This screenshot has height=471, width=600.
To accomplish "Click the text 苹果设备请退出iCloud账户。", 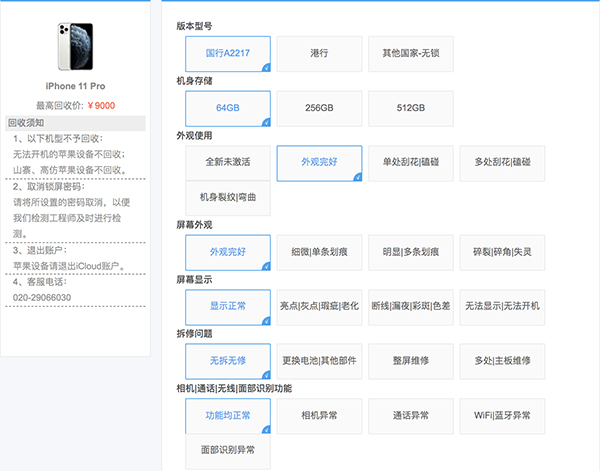I will [69, 266].
